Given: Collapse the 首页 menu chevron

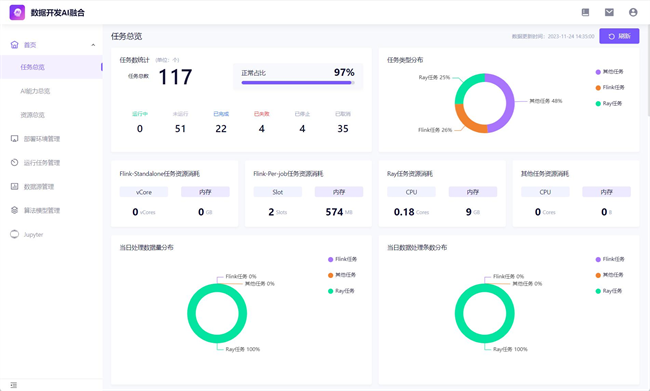Looking at the screenshot, I should 93,45.
